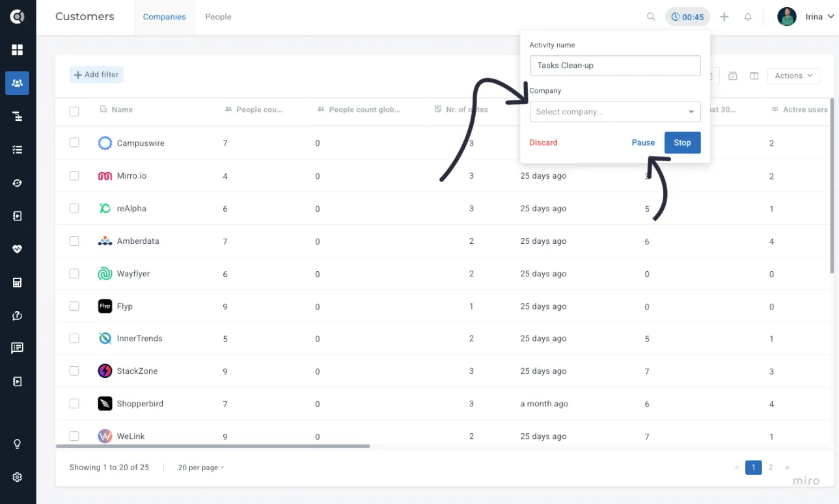Click the Add filter button
Image resolution: width=839 pixels, height=504 pixels.
coord(96,75)
